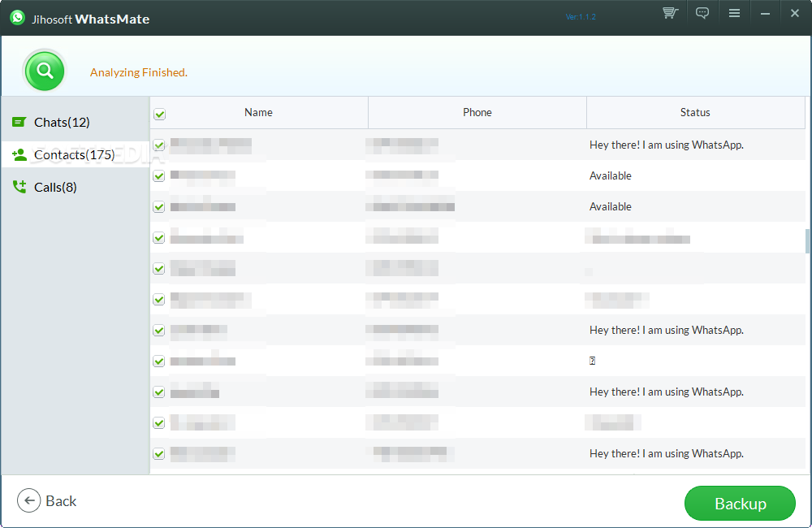Select the first row's Available status cell
This screenshot has height=528, width=812.
pyautogui.click(x=610, y=175)
